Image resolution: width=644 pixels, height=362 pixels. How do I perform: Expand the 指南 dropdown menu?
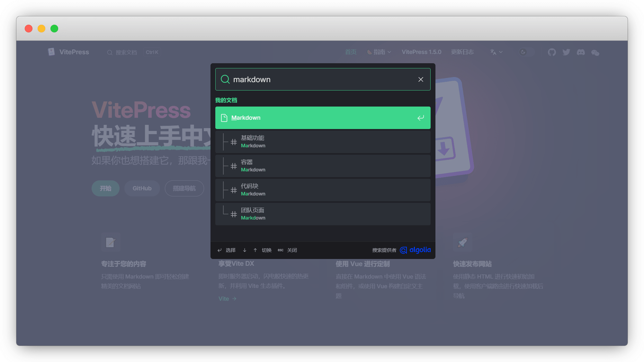point(379,52)
